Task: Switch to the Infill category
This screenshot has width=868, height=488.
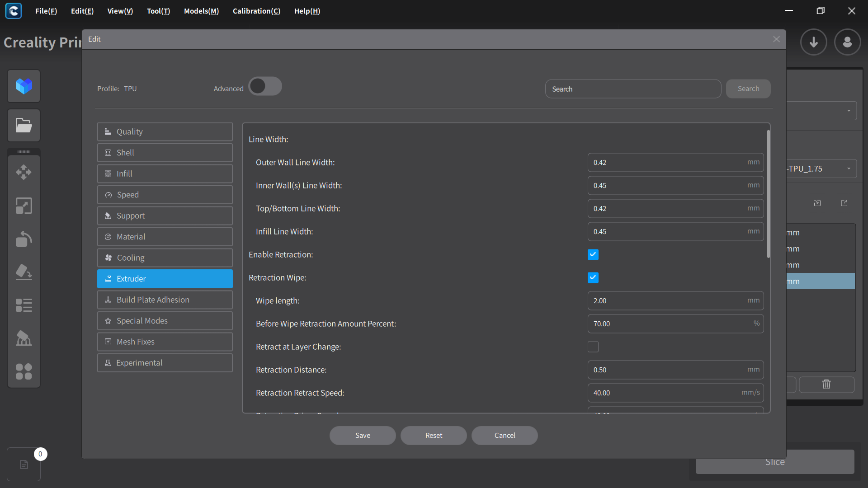Action: [165, 174]
